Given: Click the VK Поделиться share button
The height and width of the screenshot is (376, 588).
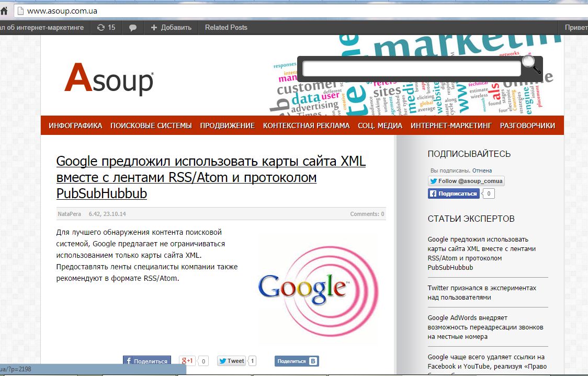Looking at the screenshot, I should (x=297, y=361).
